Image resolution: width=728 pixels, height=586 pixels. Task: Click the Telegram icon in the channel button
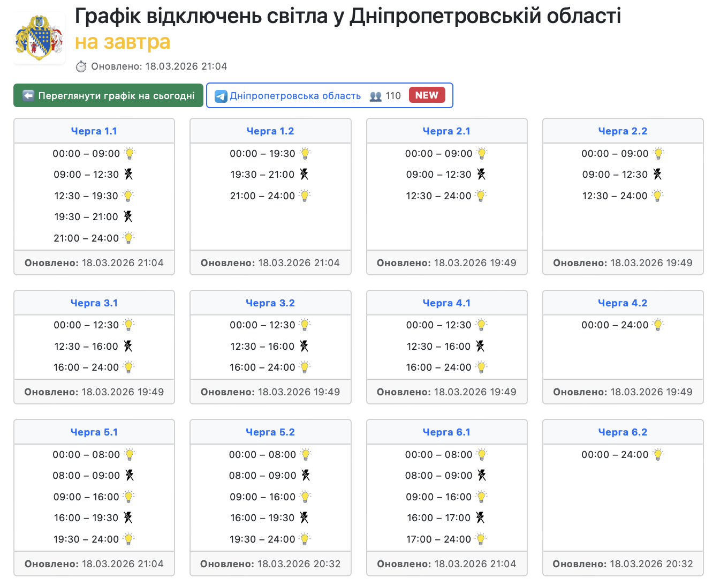click(x=221, y=96)
